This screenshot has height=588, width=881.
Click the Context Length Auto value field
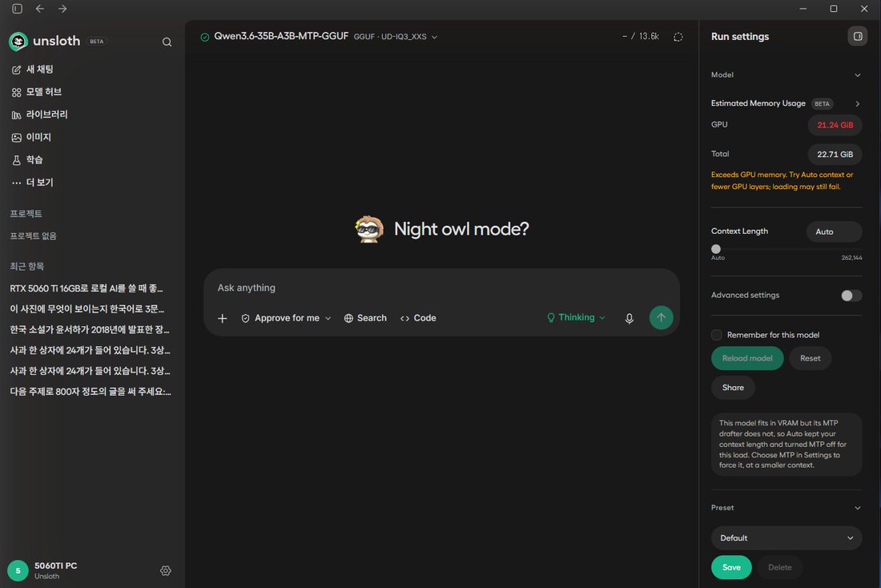pos(835,232)
